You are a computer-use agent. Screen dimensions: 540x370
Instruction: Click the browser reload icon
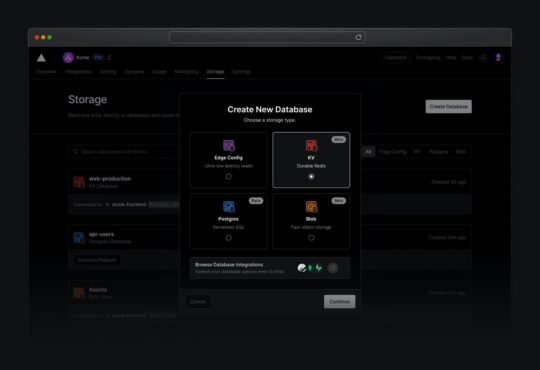click(x=358, y=37)
